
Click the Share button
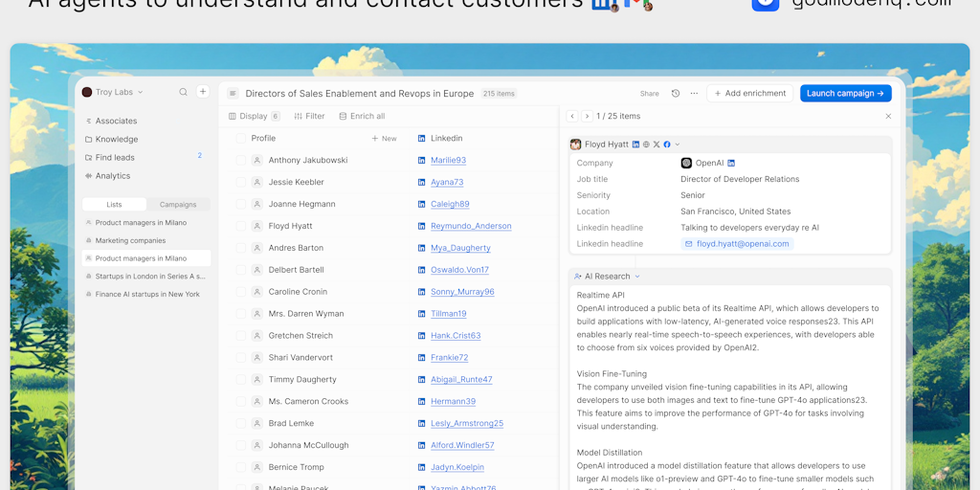coord(650,93)
